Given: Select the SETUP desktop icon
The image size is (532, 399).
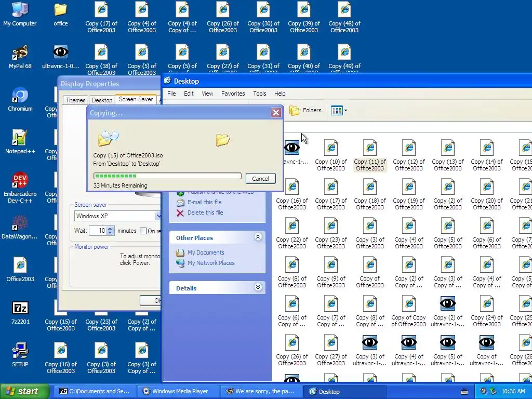Looking at the screenshot, I should click(x=20, y=355).
